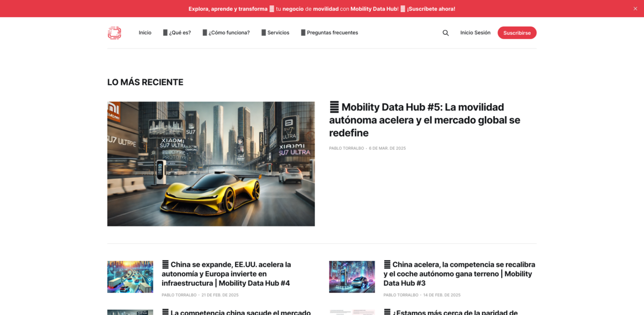Open Inicio Sesión to log in
The image size is (644, 315).
pos(475,33)
